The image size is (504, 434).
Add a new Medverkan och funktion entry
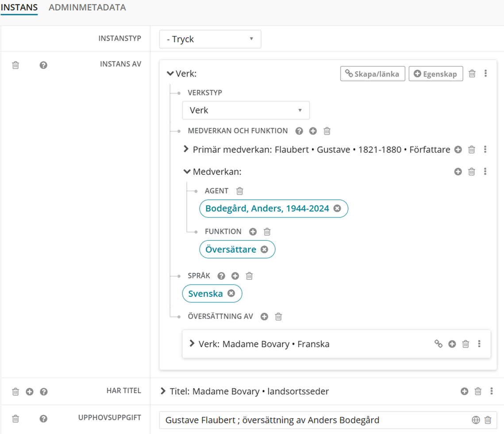[313, 131]
